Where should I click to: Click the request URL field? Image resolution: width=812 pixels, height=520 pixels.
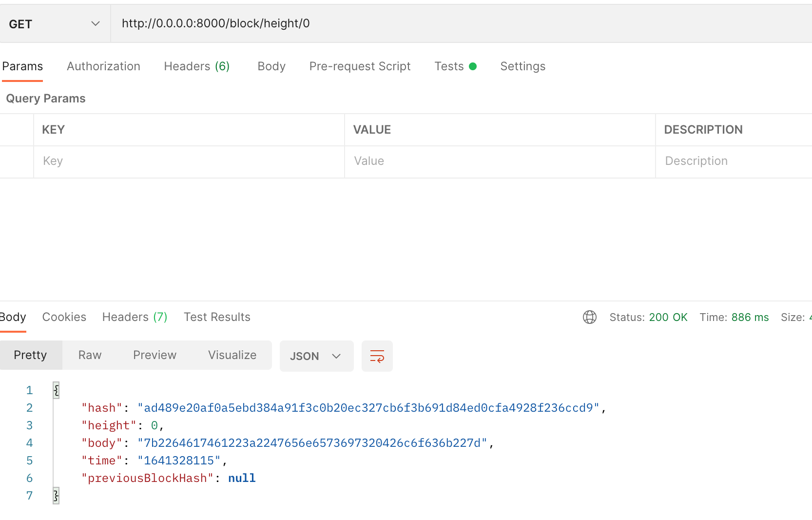[x=461, y=24]
